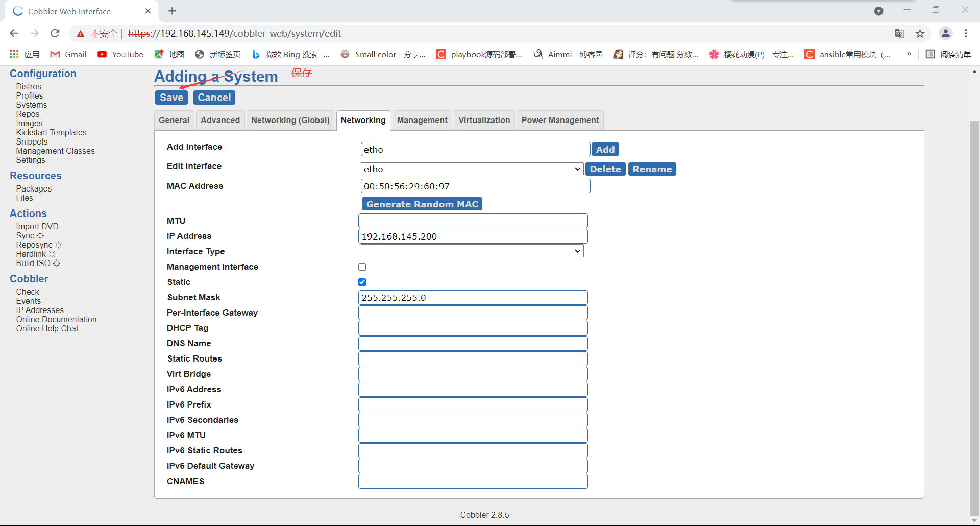Uncheck the Static checkbox
Image resolution: width=980 pixels, height=526 pixels.
click(x=362, y=282)
